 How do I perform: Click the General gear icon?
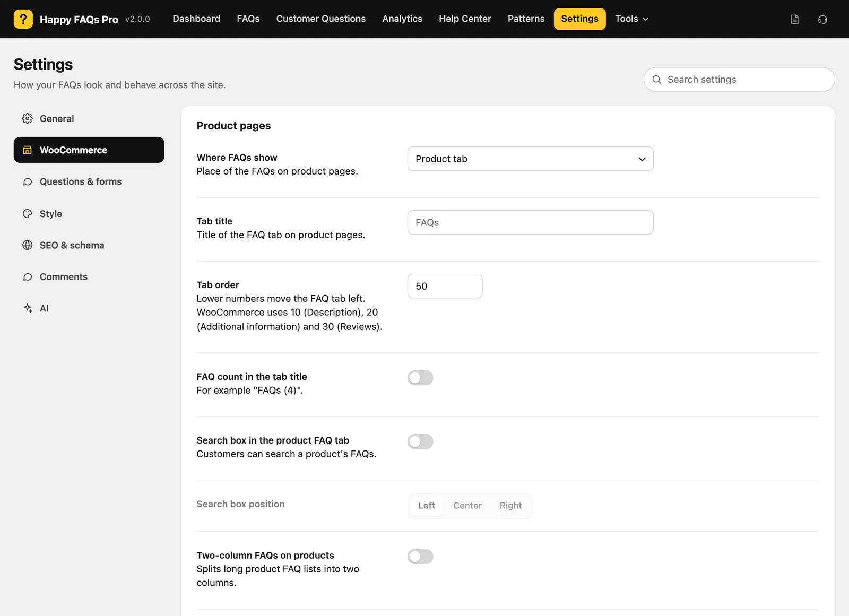coord(28,118)
